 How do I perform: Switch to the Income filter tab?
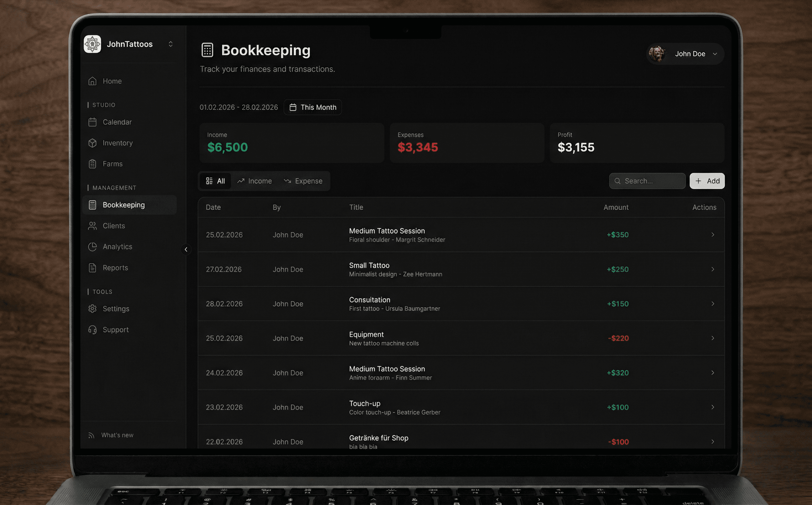(254, 181)
